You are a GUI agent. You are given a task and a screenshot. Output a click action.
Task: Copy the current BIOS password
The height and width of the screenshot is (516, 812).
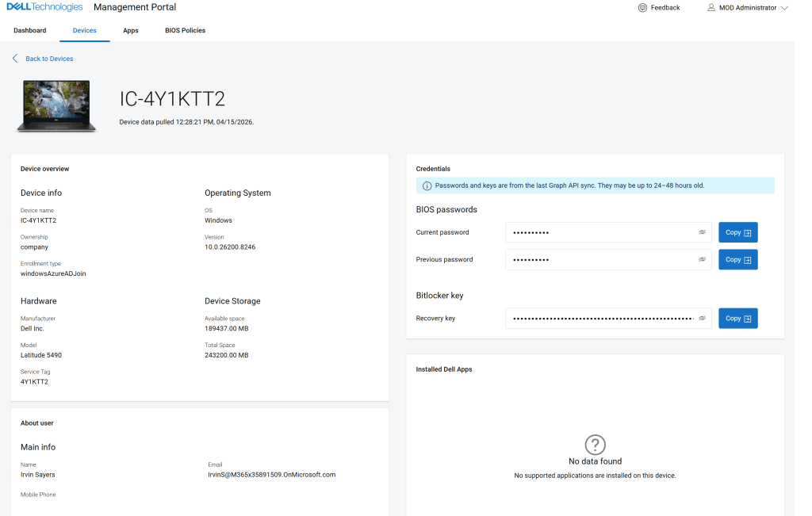(737, 233)
